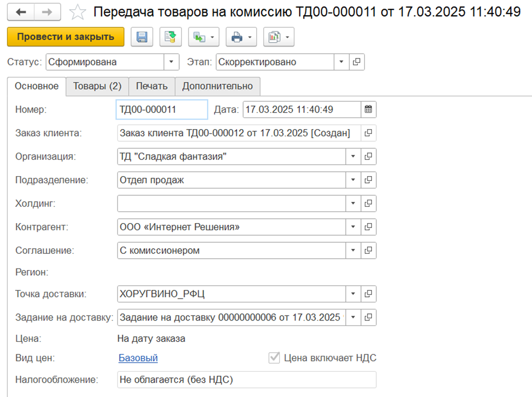This screenshot has height=397, width=532.
Task: Open the Контрагент record via open icon
Action: point(369,226)
